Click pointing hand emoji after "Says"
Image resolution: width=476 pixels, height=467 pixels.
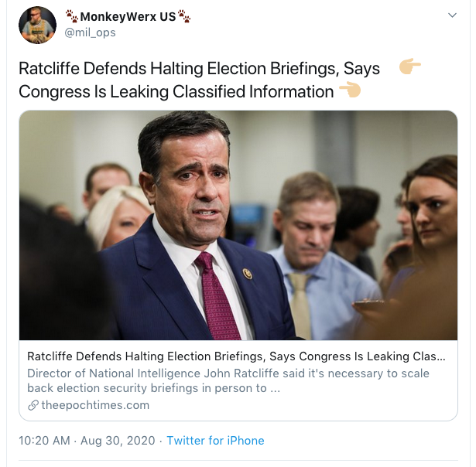(x=409, y=67)
